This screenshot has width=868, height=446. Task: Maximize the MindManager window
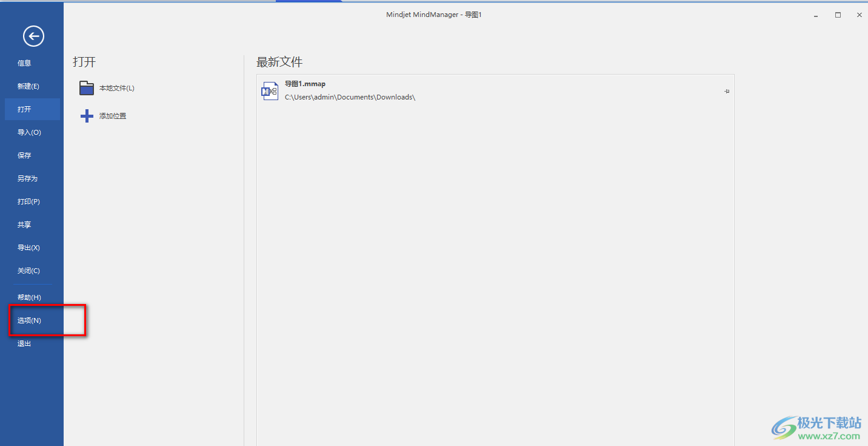[x=838, y=15]
